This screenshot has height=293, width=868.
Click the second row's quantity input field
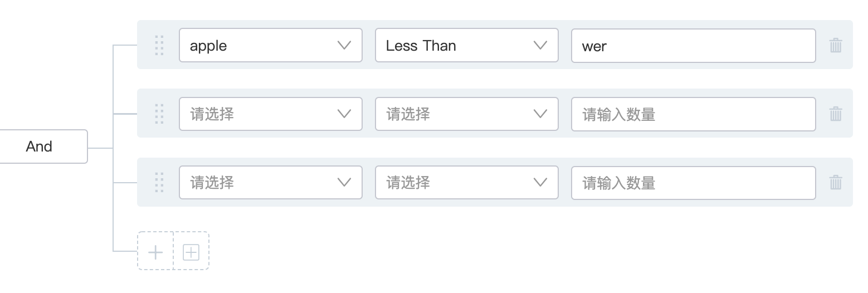click(693, 114)
